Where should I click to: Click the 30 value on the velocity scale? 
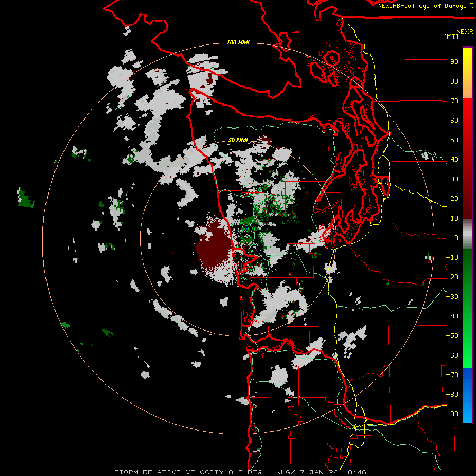454,179
